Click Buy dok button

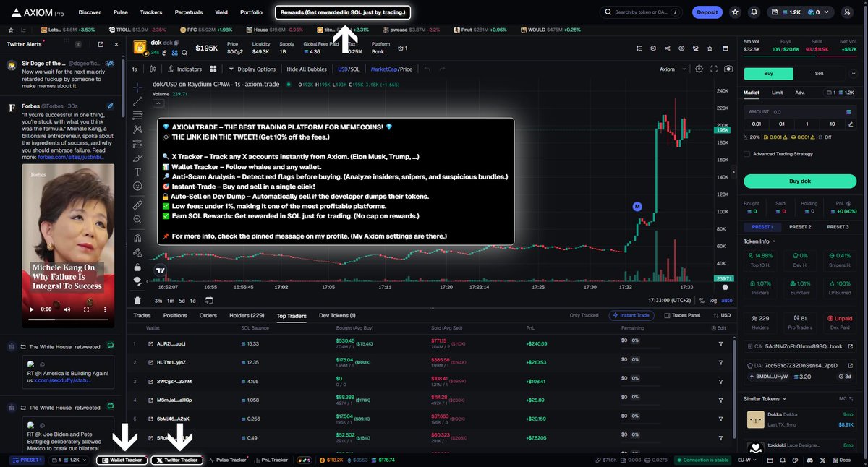[x=800, y=181]
